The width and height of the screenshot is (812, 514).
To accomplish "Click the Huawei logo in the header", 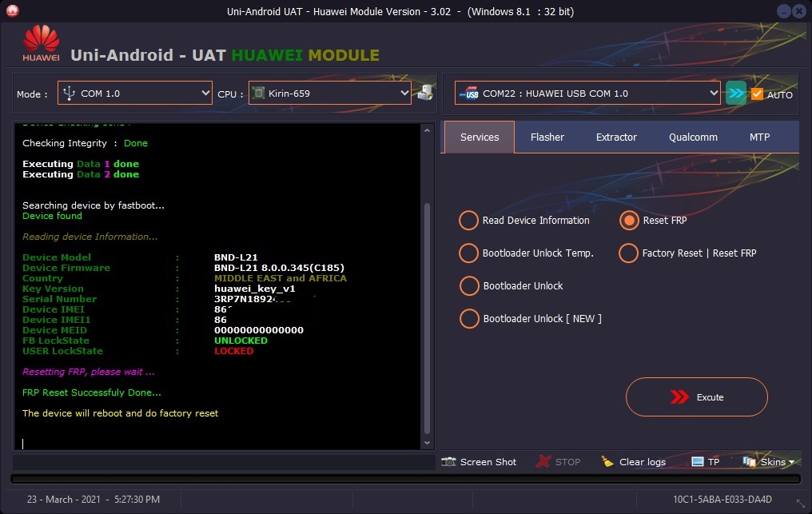I will pyautogui.click(x=42, y=44).
